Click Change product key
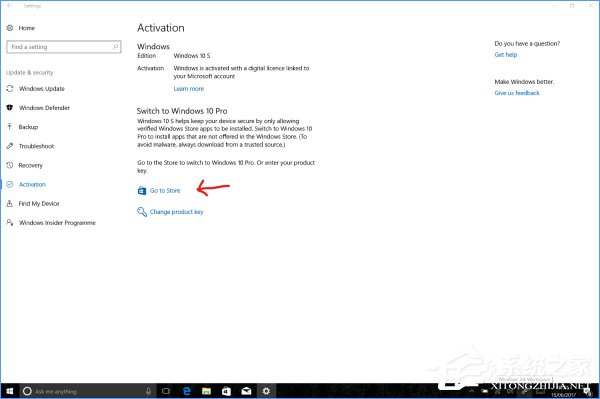The width and height of the screenshot is (600, 399). (x=176, y=212)
